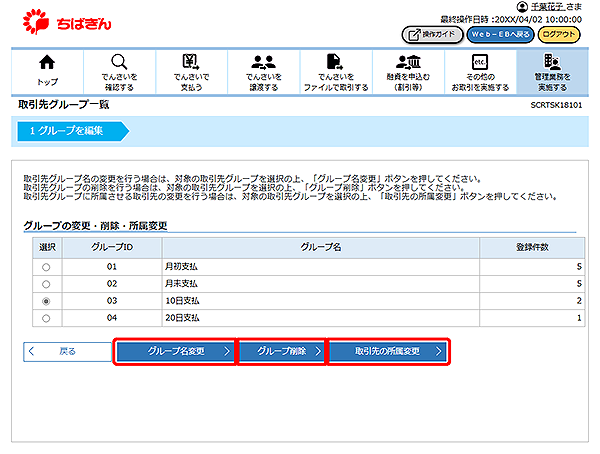Go to top home icon
Viewport: 600px width, 454px height.
pos(47,70)
